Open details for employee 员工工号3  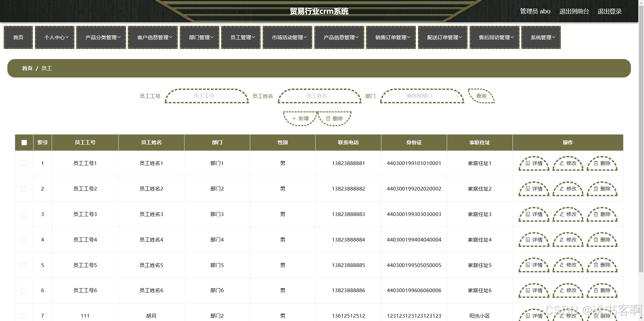534,214
